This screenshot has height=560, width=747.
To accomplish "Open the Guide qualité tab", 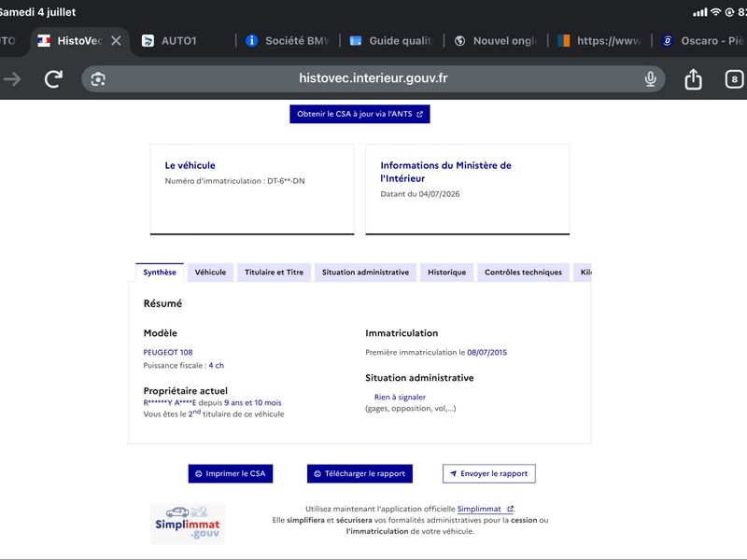I will (390, 41).
